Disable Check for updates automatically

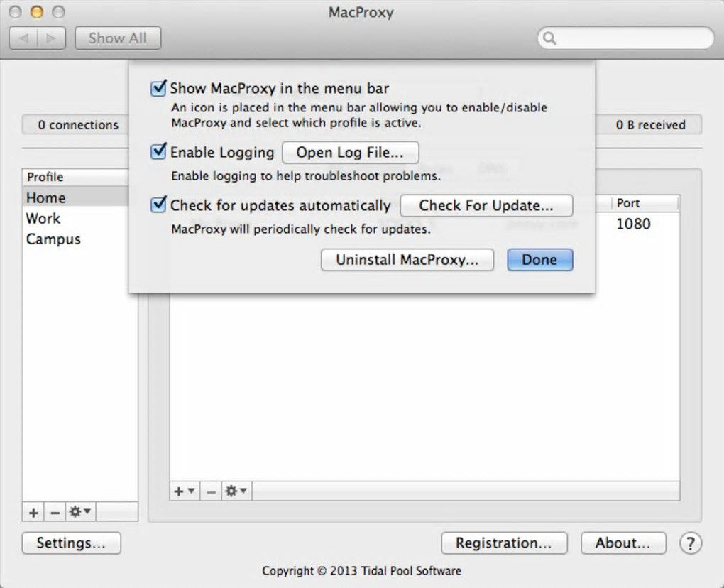coord(158,205)
